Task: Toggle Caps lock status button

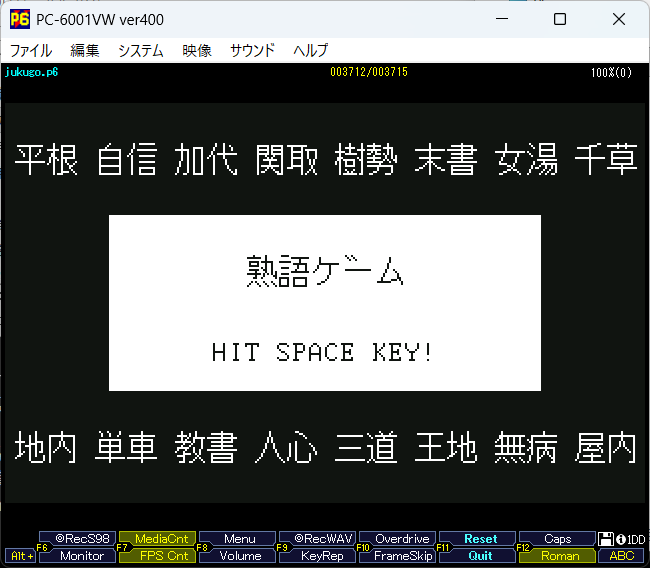Action: point(558,539)
